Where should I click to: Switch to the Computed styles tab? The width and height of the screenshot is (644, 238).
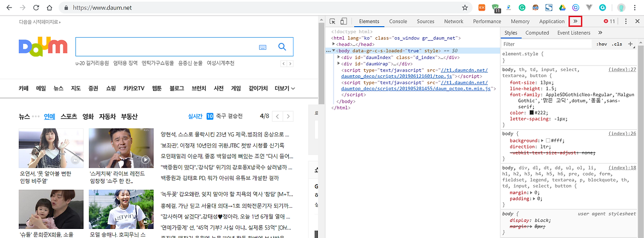(x=537, y=33)
